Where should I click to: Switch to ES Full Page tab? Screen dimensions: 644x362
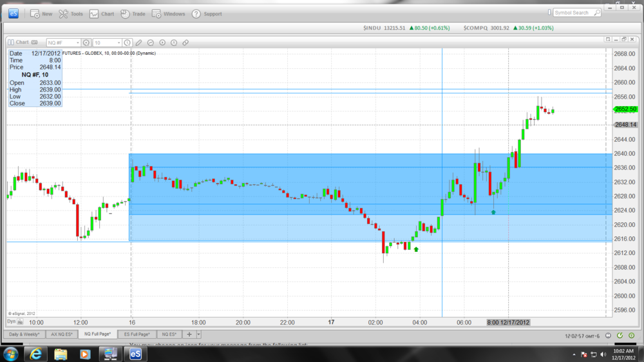click(x=137, y=334)
